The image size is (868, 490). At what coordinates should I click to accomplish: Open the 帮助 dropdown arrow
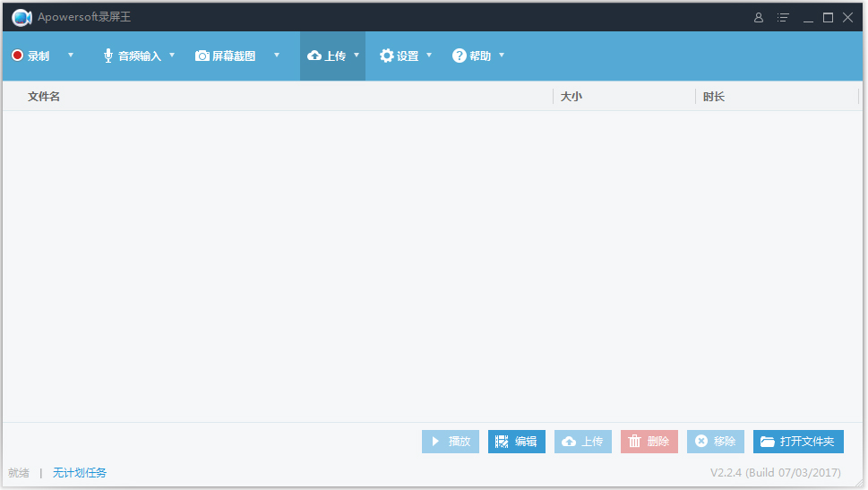pos(502,56)
